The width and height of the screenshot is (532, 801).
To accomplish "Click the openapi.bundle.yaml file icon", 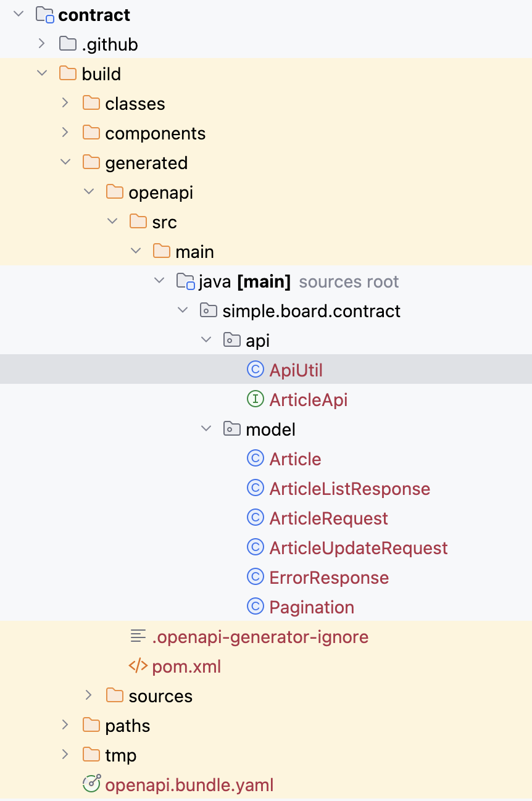I will pos(91,784).
